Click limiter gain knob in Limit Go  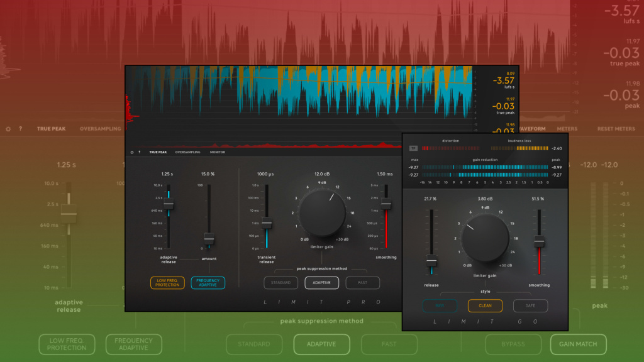(x=485, y=238)
